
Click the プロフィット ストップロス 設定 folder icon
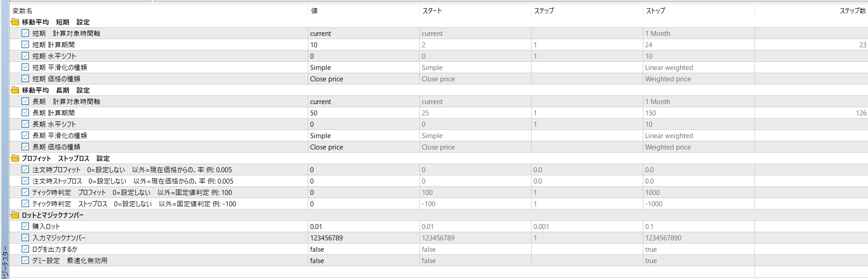15,158
